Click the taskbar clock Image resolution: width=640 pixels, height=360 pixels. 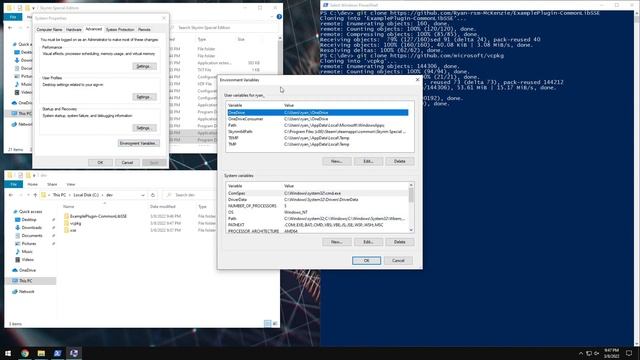pos(611,353)
